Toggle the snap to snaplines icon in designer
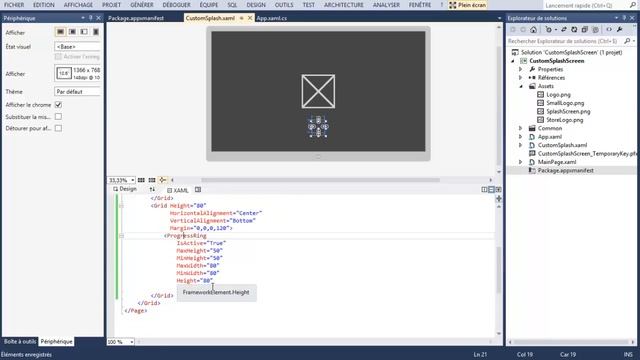The width and height of the screenshot is (640, 360). 162,180
